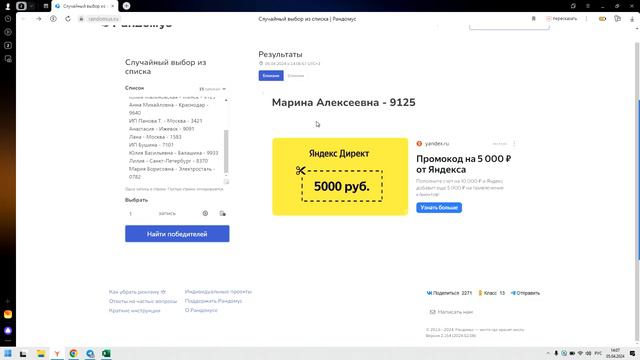Open the Промокод на 5 000 ₽ headline
This screenshot has width=640, height=360.
click(x=464, y=164)
